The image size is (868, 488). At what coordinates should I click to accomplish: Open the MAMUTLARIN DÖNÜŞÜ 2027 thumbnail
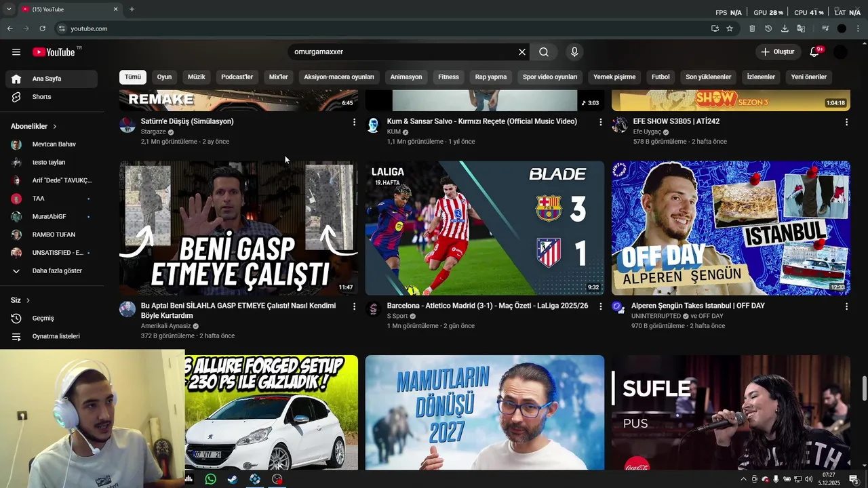(485, 412)
